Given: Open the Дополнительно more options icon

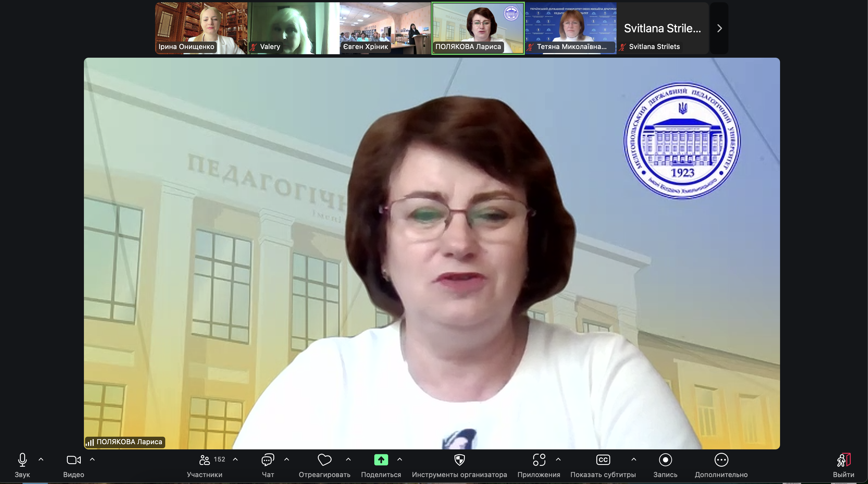Looking at the screenshot, I should click(x=721, y=460).
